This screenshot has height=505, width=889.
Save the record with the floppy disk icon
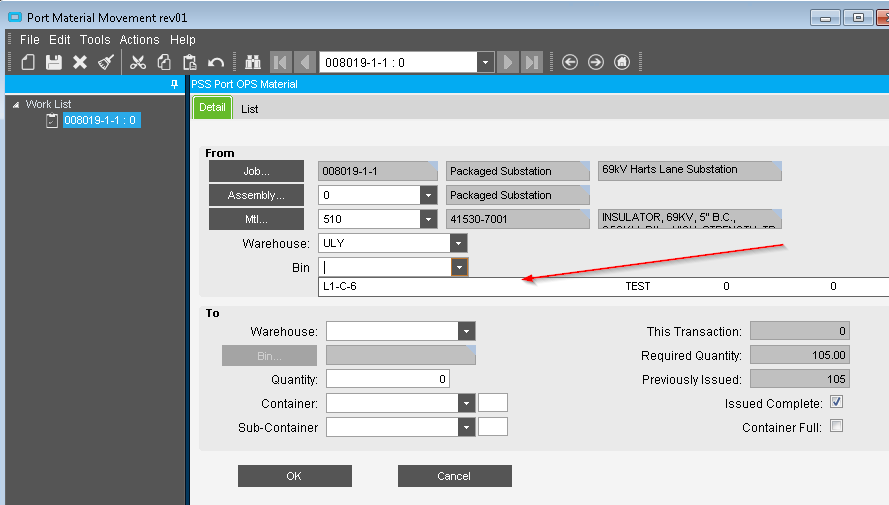[x=54, y=62]
